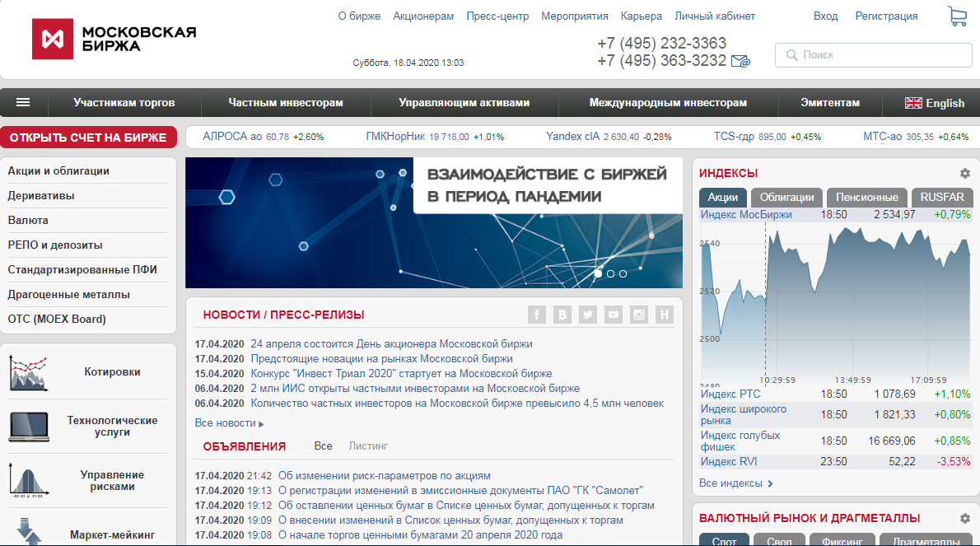Select the Акции indices tab
The height and width of the screenshot is (546, 980).
(722, 198)
